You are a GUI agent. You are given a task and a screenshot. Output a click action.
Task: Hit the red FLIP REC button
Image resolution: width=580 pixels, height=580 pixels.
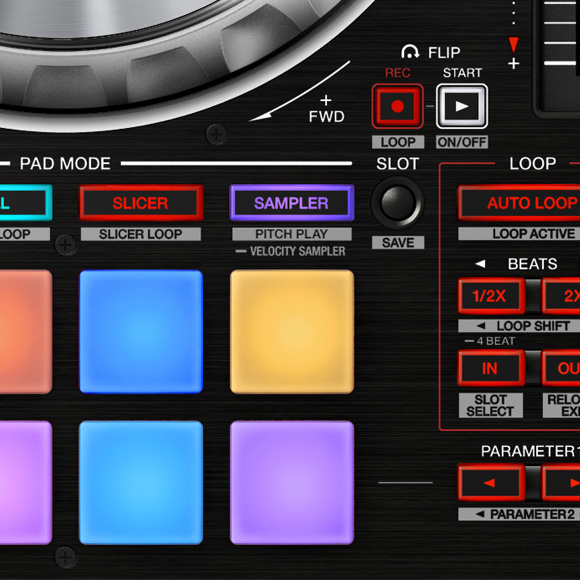(x=397, y=106)
